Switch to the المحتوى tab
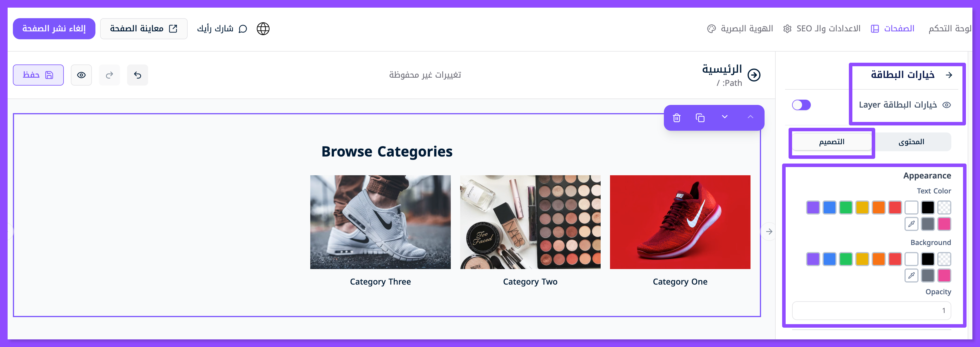Screen dimensions: 980x347 (x=912, y=142)
